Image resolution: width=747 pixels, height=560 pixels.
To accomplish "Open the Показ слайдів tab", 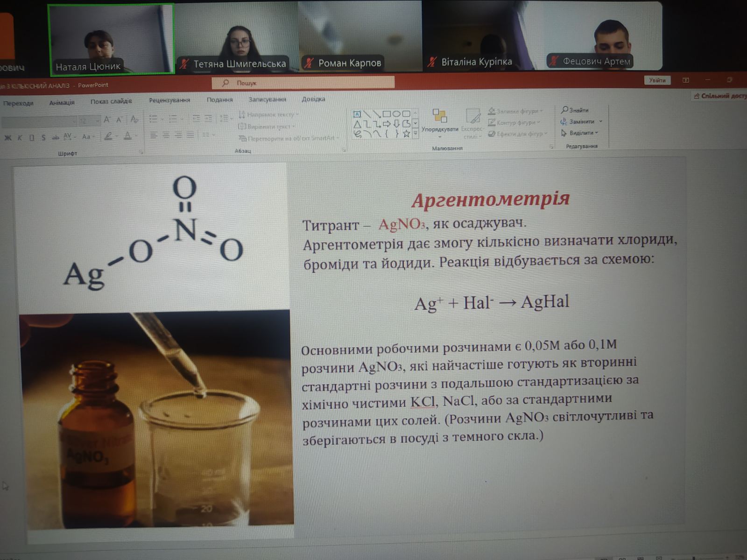I will point(111,101).
